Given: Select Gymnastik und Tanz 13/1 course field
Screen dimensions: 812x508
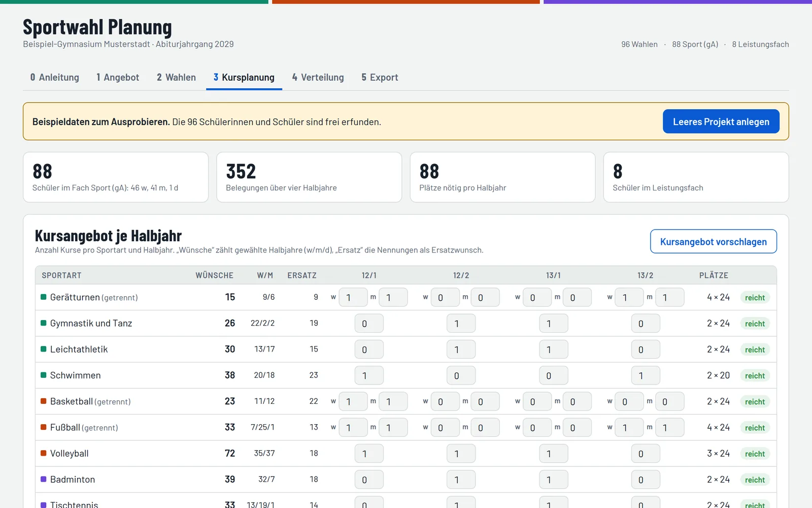Looking at the screenshot, I should 554,324.
